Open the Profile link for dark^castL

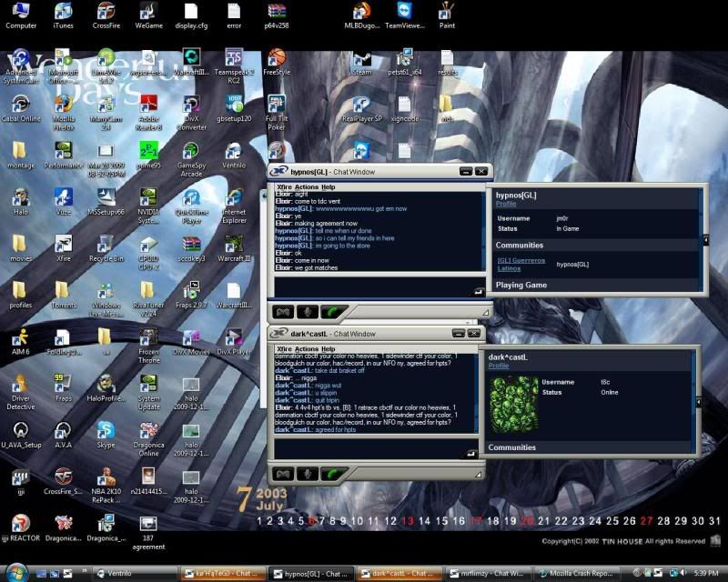(x=500, y=366)
